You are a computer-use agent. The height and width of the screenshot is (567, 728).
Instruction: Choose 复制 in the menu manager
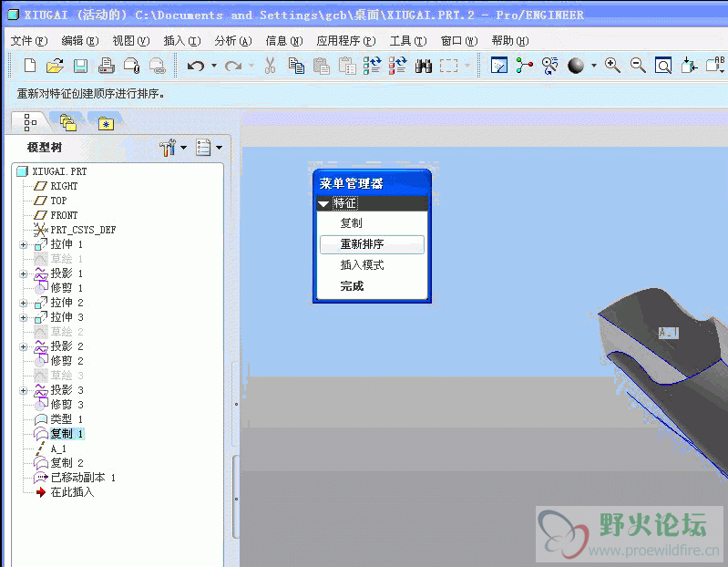pos(352,223)
